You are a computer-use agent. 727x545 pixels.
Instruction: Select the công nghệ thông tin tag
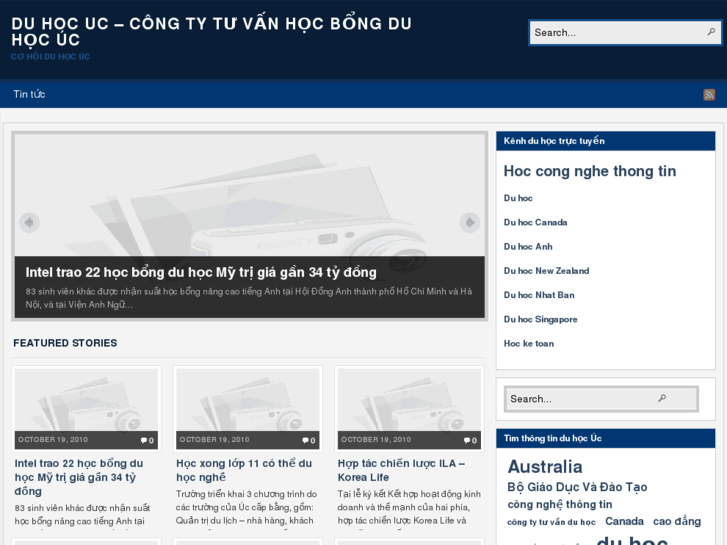(560, 504)
